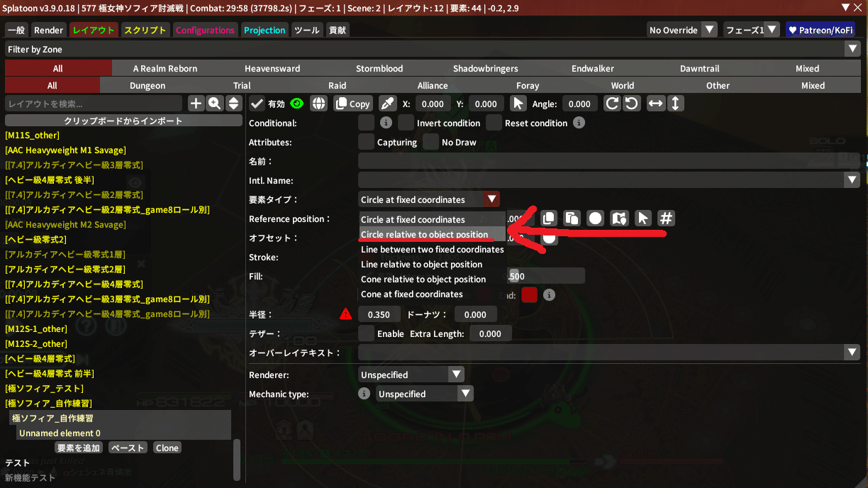Add a new layout with plus icon
Screen dimensions: 868x488
point(196,104)
